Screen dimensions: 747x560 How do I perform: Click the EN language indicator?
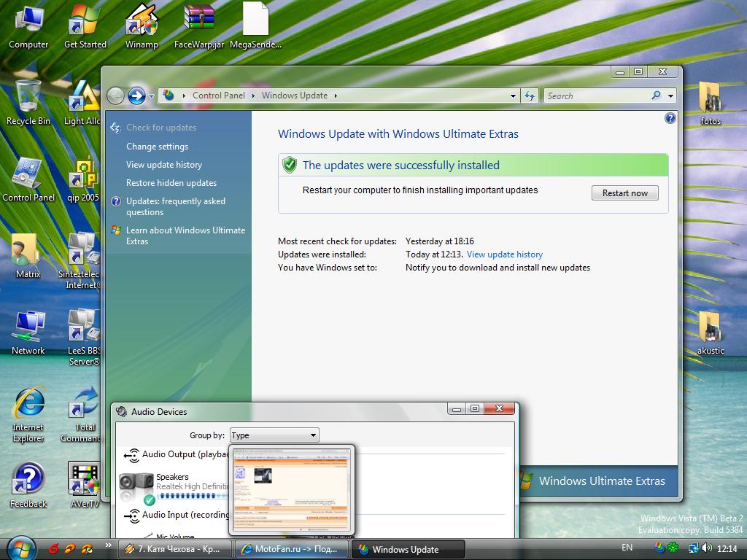pos(627,548)
